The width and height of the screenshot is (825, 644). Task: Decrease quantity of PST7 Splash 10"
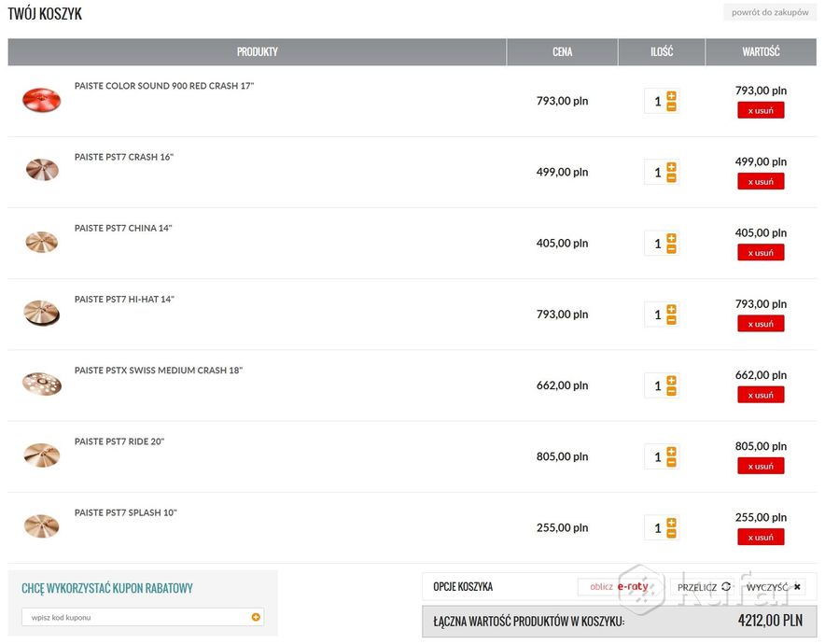[671, 533]
